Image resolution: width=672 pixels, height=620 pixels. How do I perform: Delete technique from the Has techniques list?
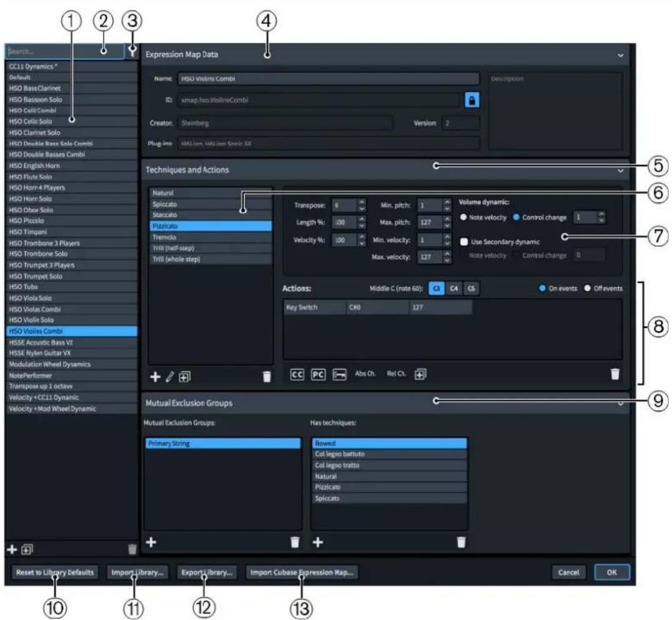click(x=461, y=543)
